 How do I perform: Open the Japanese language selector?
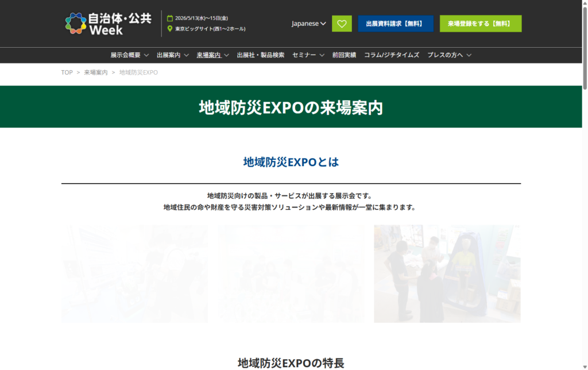308,24
